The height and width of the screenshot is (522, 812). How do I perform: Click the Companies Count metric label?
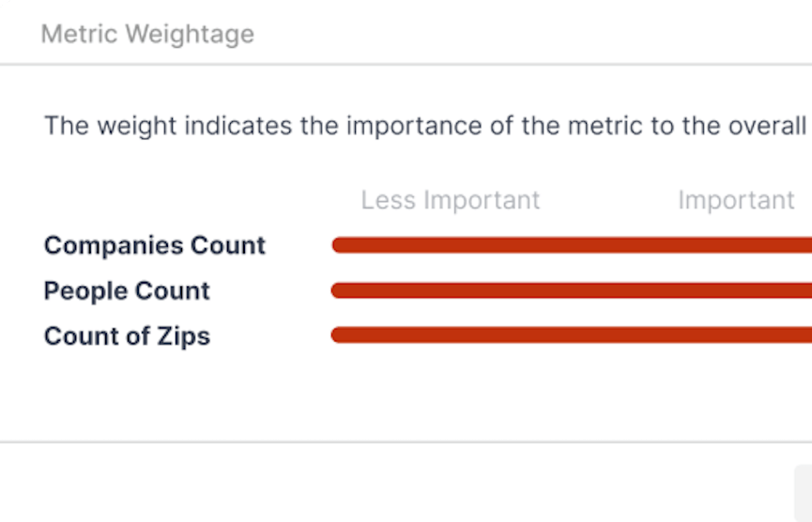pyautogui.click(x=155, y=245)
